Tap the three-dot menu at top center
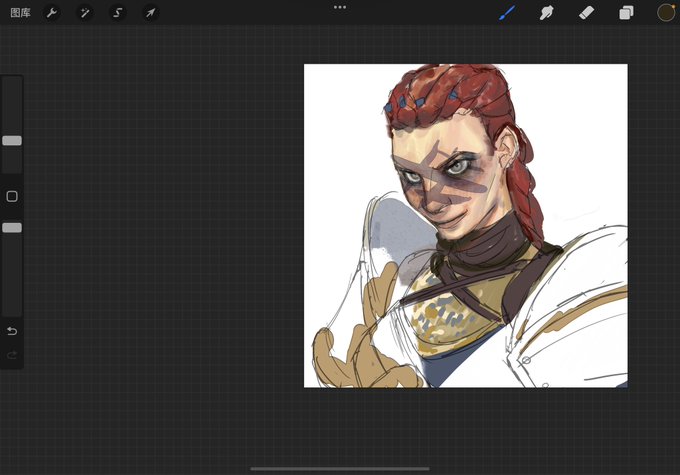Viewport: 680px width, 475px height. click(340, 7)
